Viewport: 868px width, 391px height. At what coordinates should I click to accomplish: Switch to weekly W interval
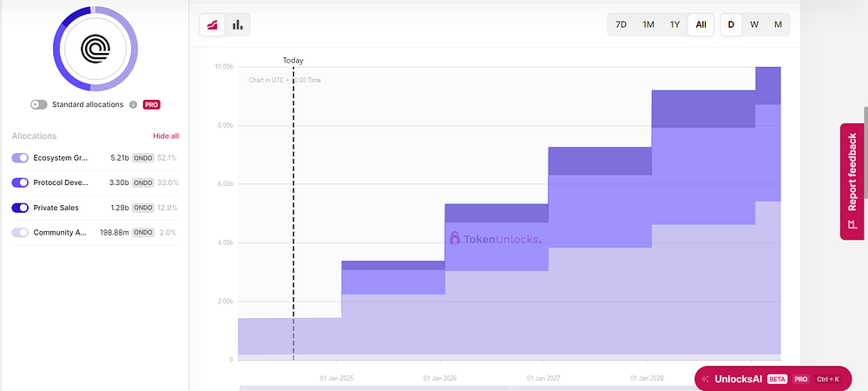coord(754,25)
